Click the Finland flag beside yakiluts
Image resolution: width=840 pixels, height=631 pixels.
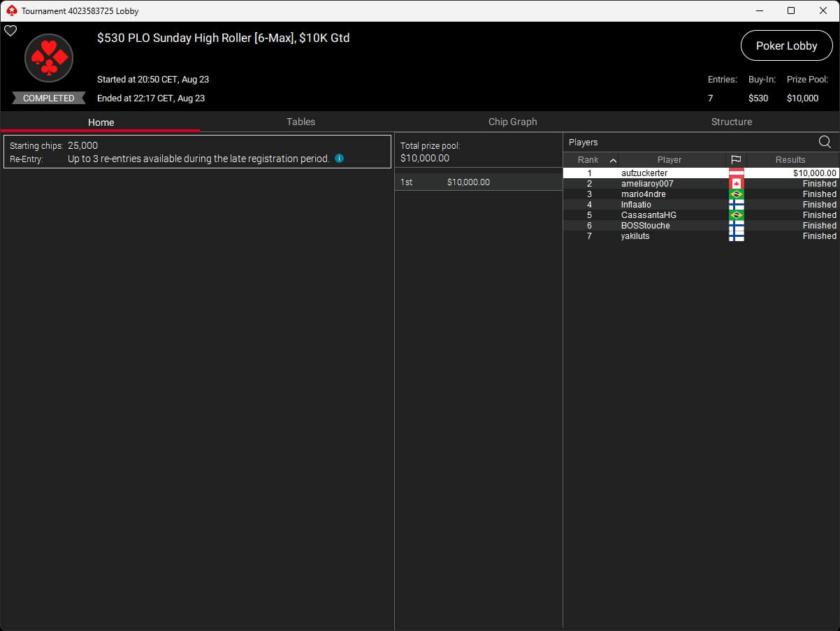coord(736,235)
